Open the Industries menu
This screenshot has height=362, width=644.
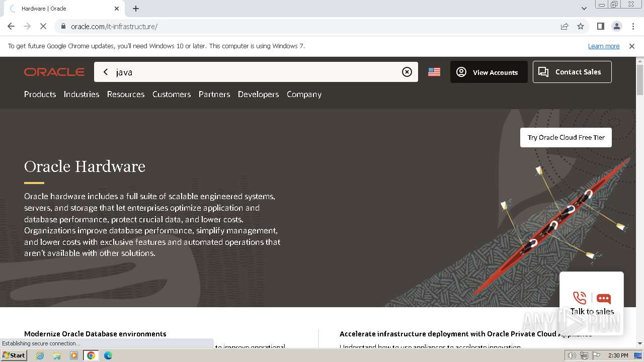click(x=82, y=94)
